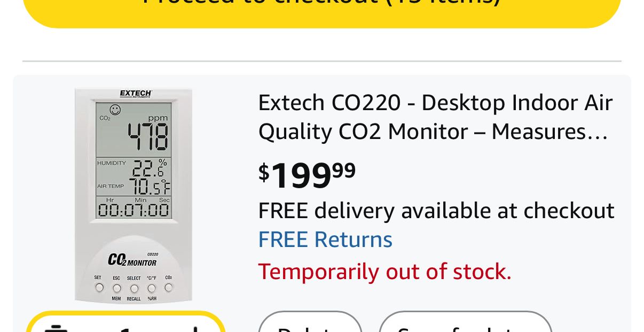Click the CO2 Monitor label on product image

pyautogui.click(x=132, y=260)
